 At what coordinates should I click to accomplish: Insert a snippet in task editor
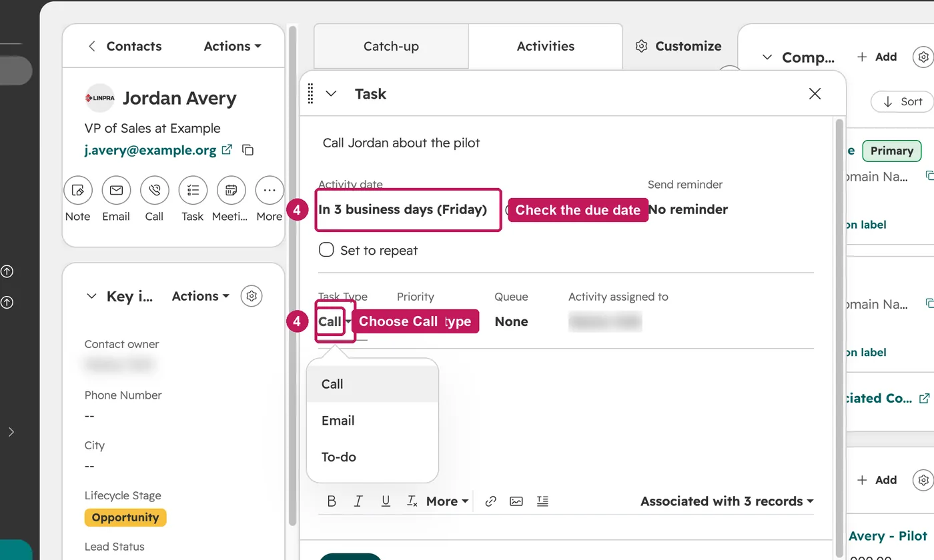coord(542,501)
